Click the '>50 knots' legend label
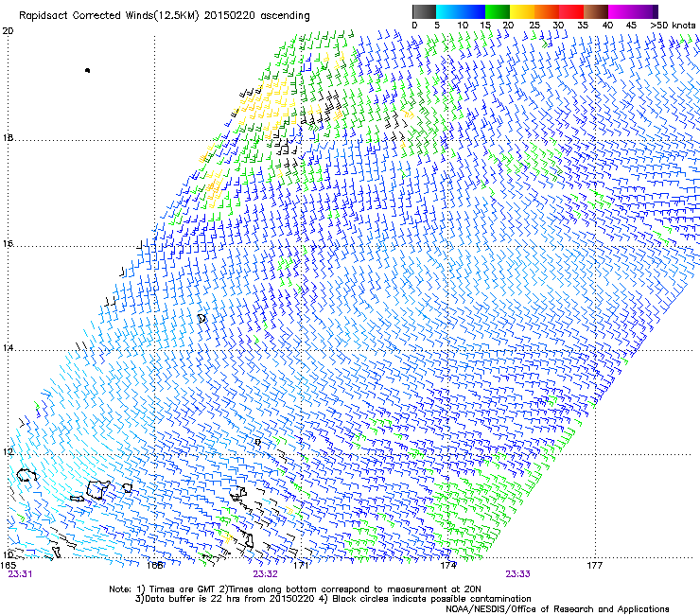 point(673,26)
